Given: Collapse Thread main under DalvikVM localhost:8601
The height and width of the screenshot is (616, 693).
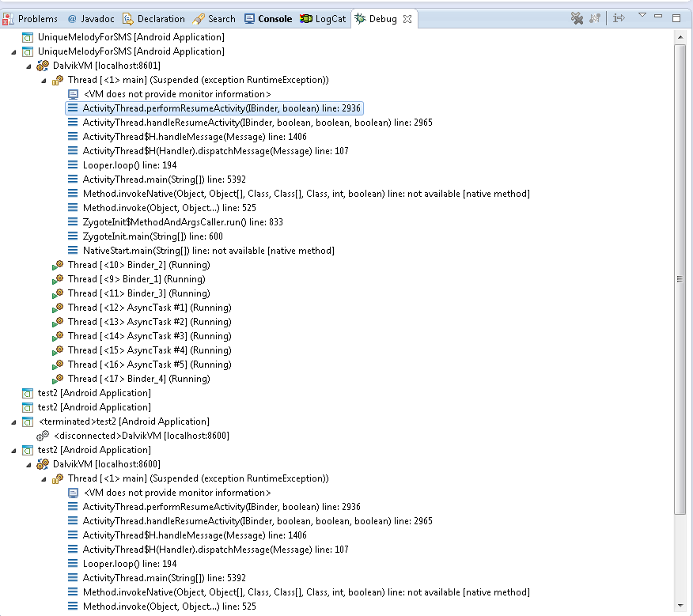Looking at the screenshot, I should pyautogui.click(x=44, y=81).
